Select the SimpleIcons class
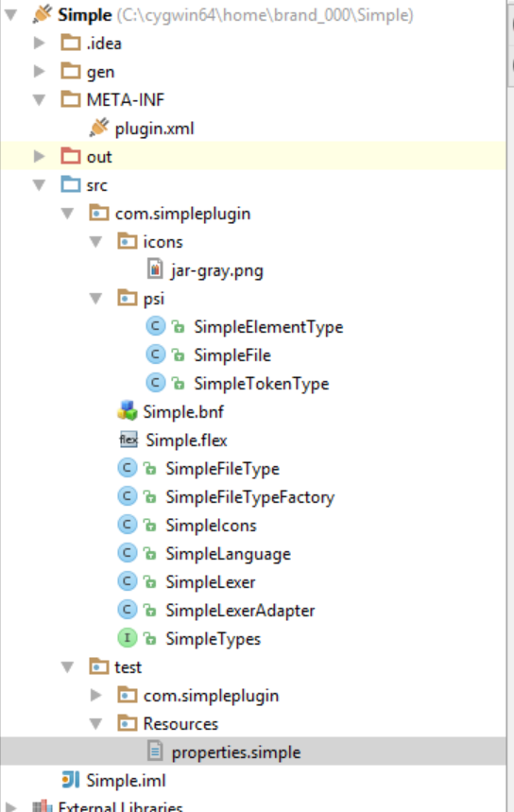The image size is (514, 812). click(x=211, y=526)
